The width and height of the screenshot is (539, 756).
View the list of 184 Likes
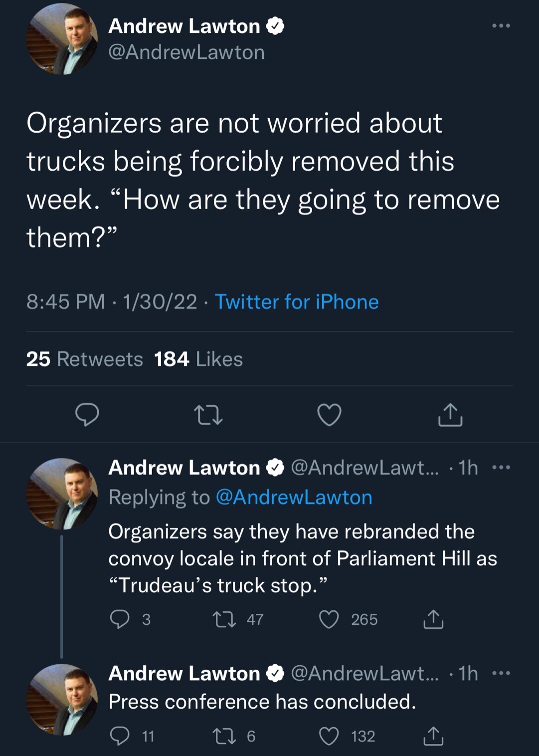point(198,359)
